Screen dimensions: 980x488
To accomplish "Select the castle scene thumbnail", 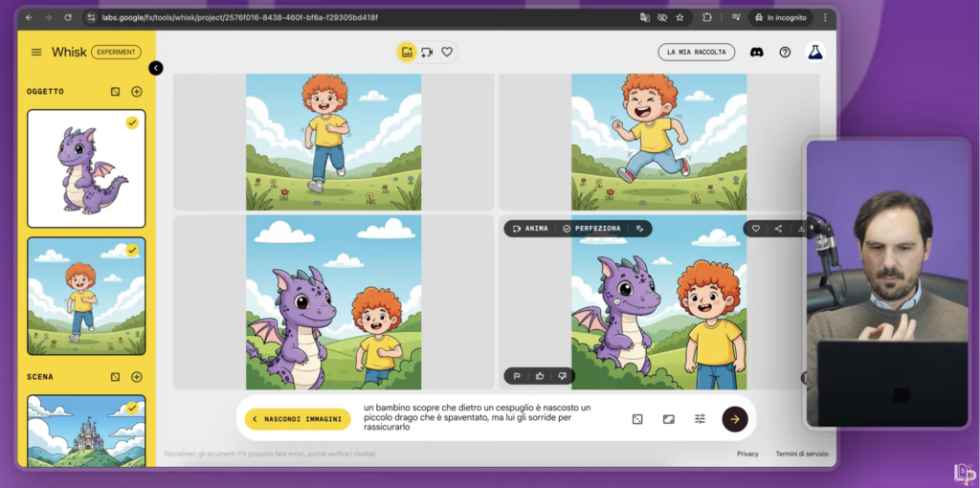I will tap(86, 431).
